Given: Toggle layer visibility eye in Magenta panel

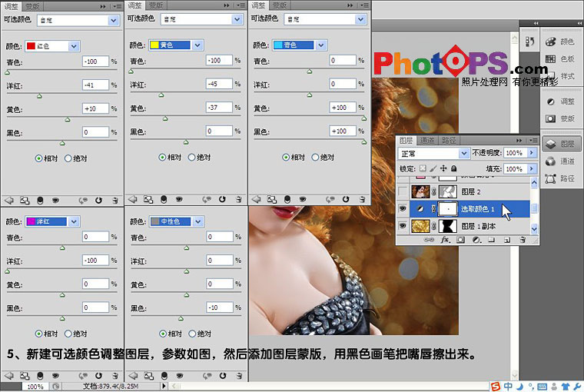Looking at the screenshot, I should pyautogui.click(x=55, y=376).
